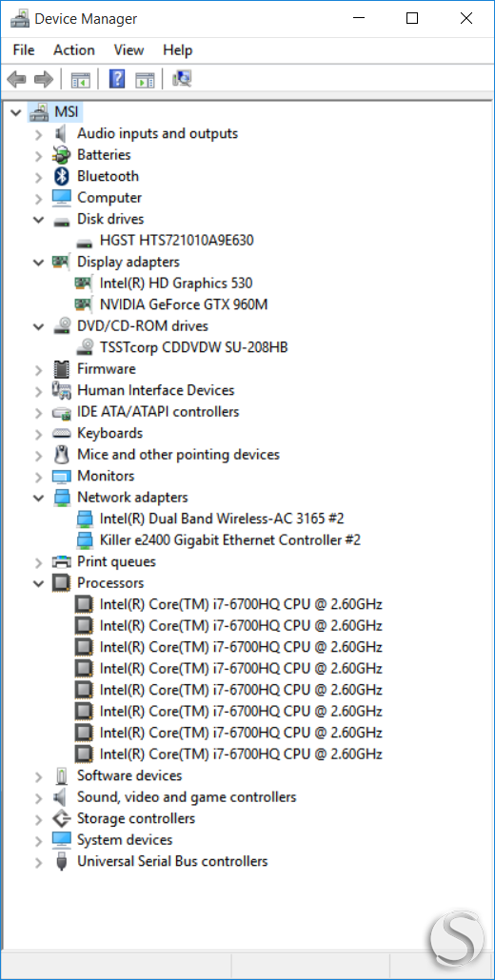Collapse the MSI root node
The image size is (495, 980).
16,112
